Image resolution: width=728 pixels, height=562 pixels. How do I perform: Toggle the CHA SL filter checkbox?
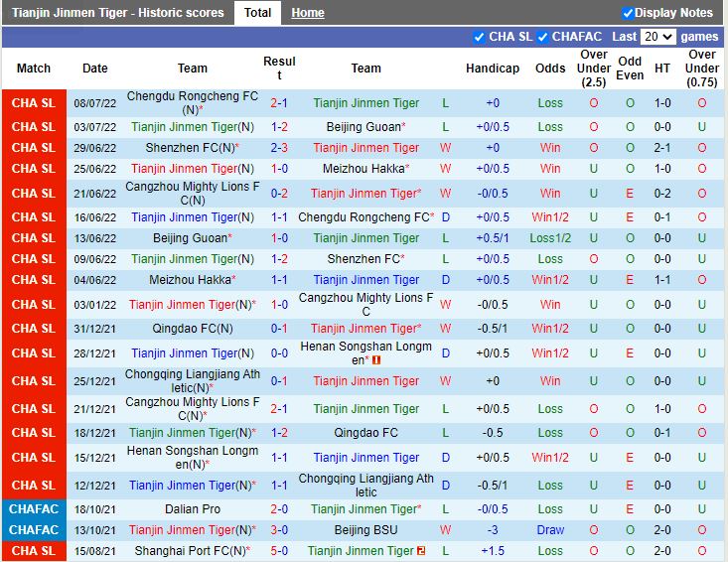(x=480, y=37)
